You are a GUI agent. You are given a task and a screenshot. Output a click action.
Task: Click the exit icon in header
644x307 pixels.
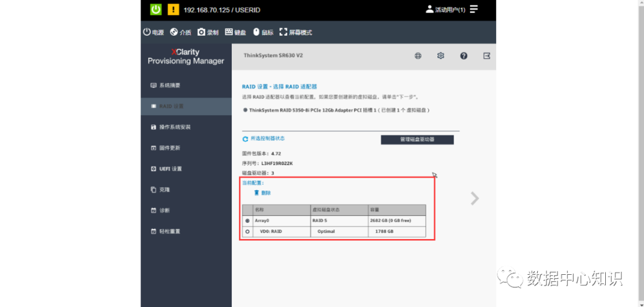tap(487, 56)
